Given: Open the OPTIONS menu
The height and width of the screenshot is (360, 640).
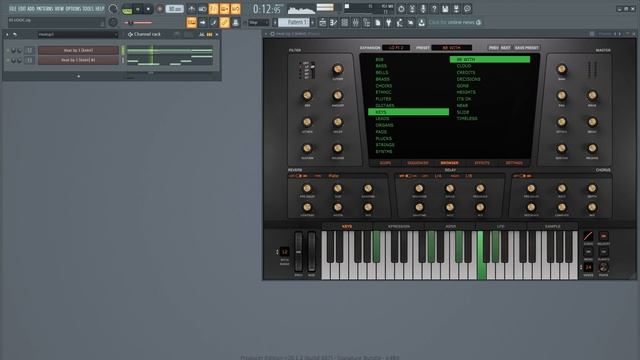Looking at the screenshot, I should (73, 9).
